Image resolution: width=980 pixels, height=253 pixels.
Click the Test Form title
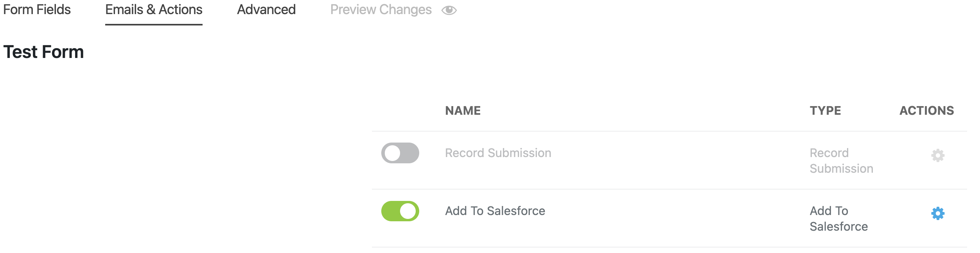click(x=43, y=51)
